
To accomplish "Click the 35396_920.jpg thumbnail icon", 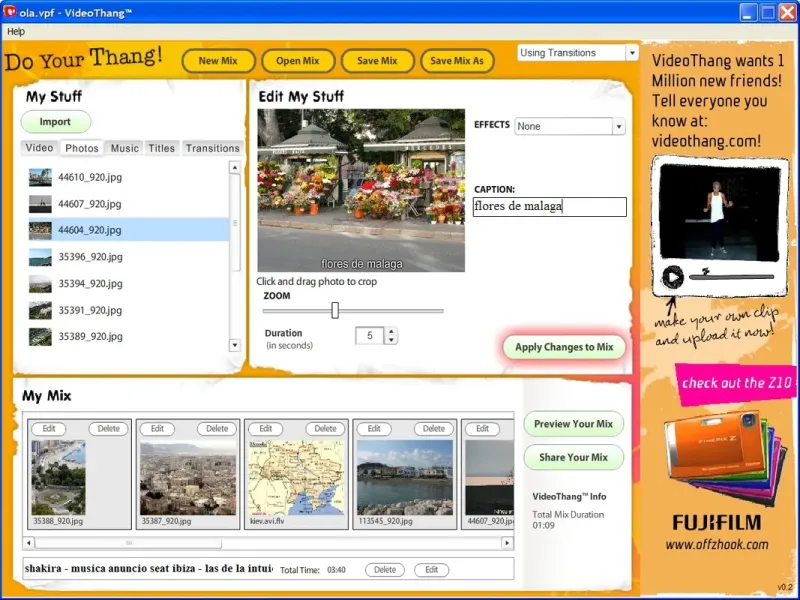I will (x=40, y=257).
